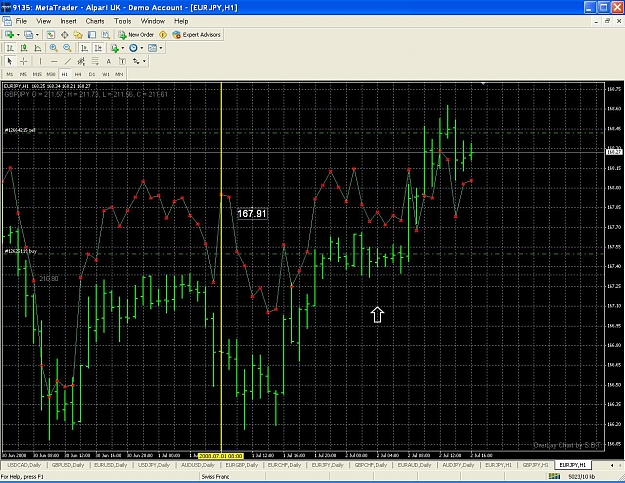Zoom out on the chart
This screenshot has width=625, height=483.
(67, 48)
